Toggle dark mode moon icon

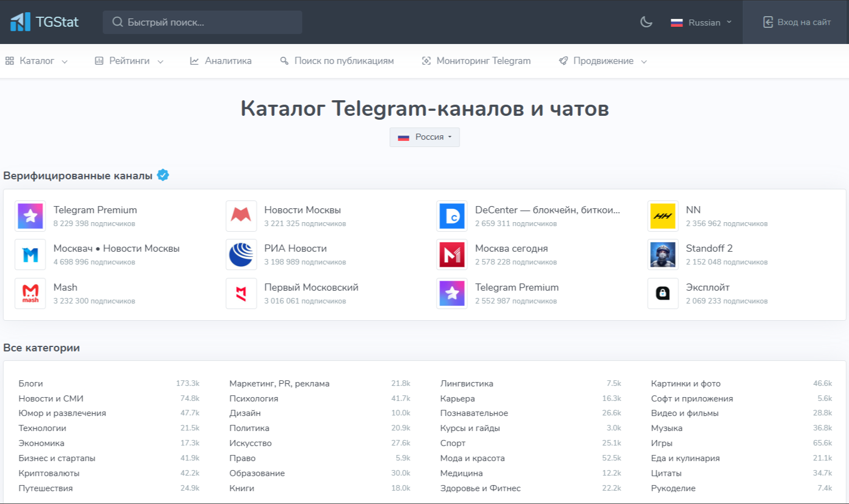click(x=646, y=22)
